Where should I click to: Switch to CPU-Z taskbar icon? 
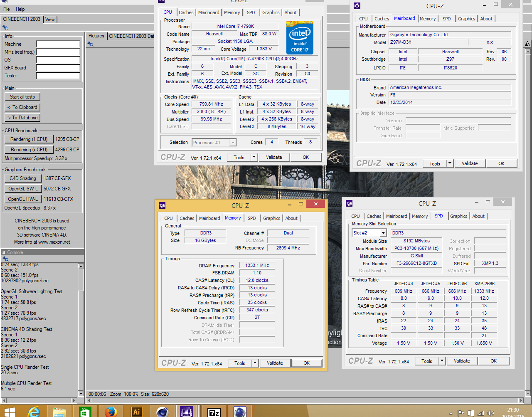pyautogui.click(x=187, y=412)
